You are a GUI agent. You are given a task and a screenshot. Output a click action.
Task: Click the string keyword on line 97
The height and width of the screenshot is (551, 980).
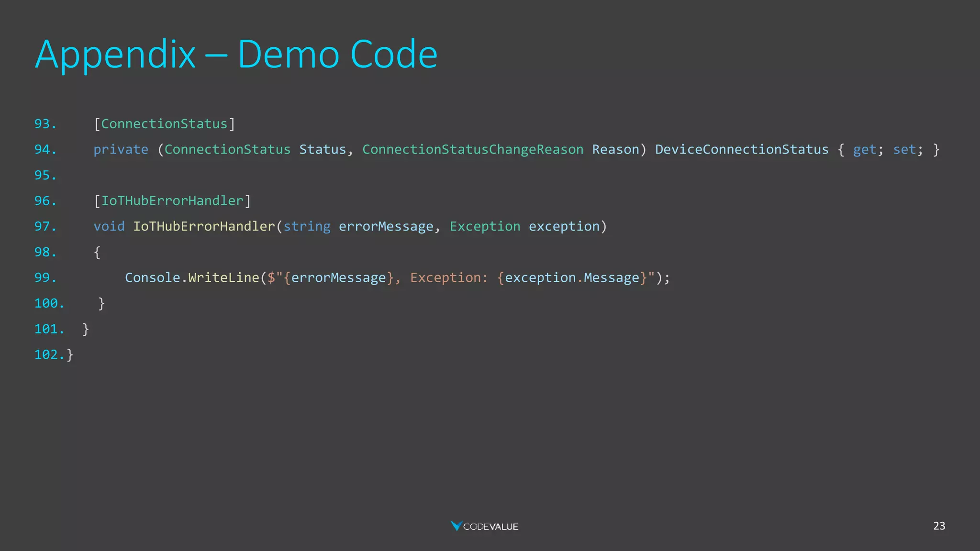pyautogui.click(x=307, y=227)
